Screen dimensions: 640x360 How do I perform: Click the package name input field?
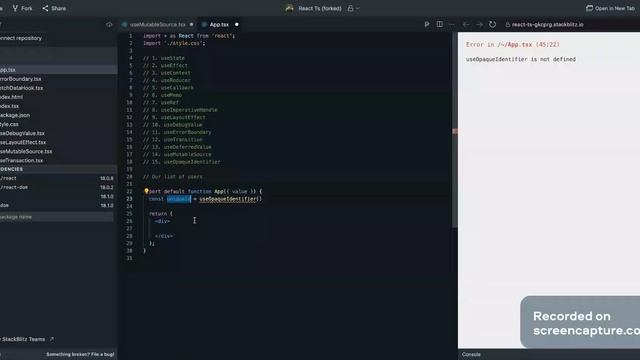[x=56, y=217]
